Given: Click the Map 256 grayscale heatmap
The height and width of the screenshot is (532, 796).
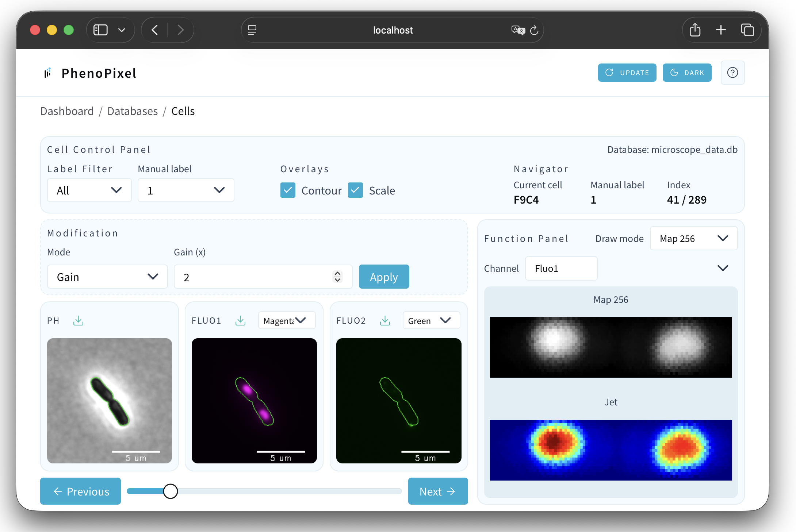Looking at the screenshot, I should tap(611, 347).
